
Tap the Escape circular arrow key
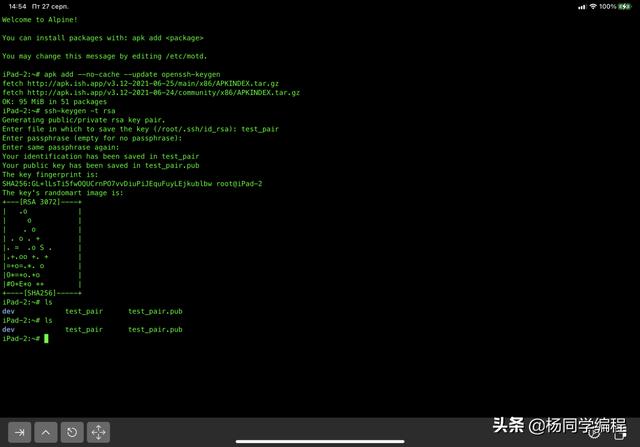tap(72, 432)
